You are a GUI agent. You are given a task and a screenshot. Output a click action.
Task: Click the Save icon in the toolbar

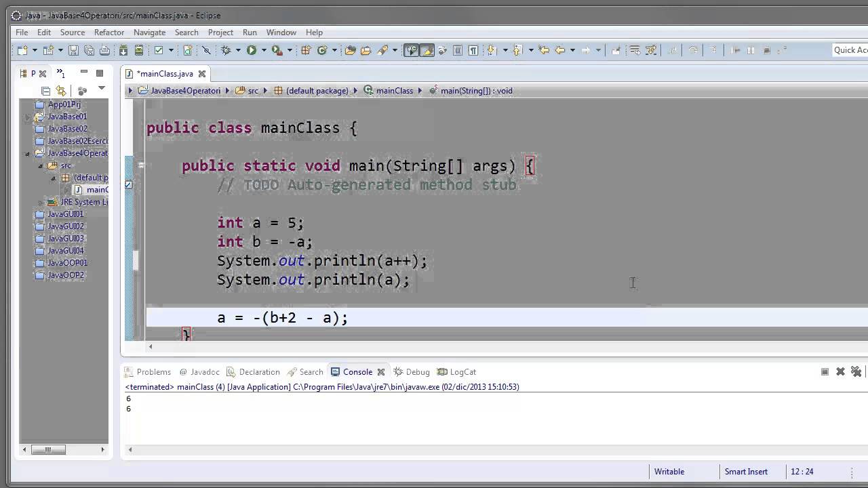tap(73, 50)
